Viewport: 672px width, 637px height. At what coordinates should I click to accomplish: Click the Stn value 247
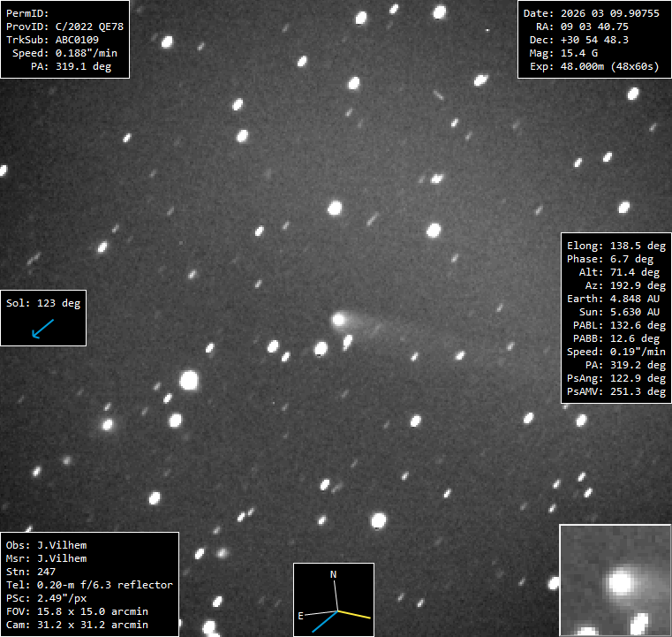coord(47,572)
